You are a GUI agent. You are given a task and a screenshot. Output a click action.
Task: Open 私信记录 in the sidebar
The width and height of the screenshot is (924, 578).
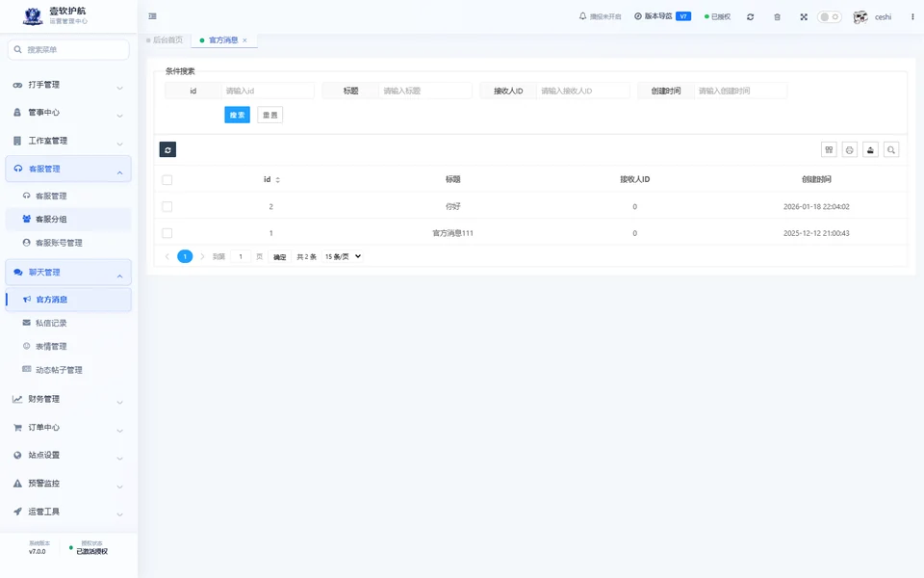(68, 324)
